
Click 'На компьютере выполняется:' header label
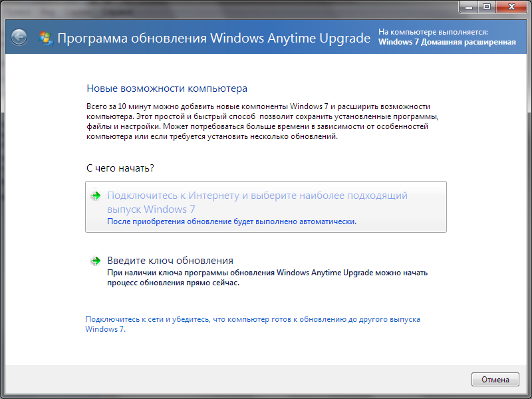point(433,32)
